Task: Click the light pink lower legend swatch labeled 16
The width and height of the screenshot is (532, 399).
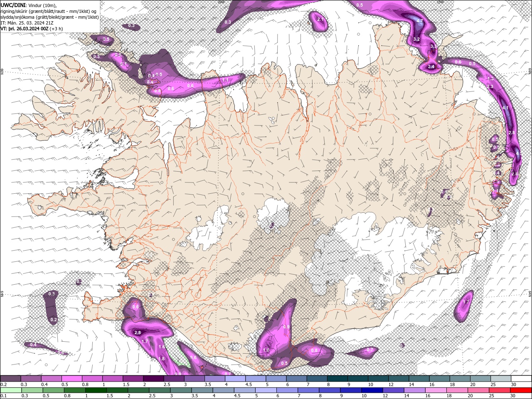Action: pyautogui.click(x=436, y=390)
